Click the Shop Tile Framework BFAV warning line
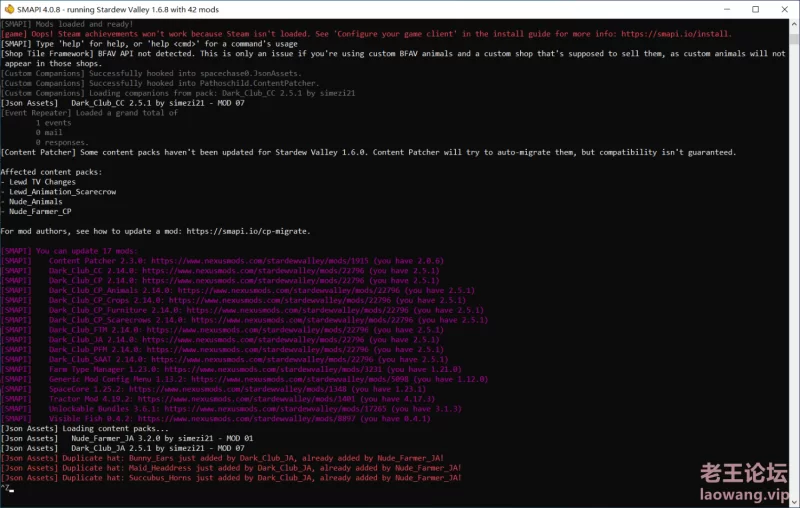Screen dimensions: 800x508 tap(393, 59)
